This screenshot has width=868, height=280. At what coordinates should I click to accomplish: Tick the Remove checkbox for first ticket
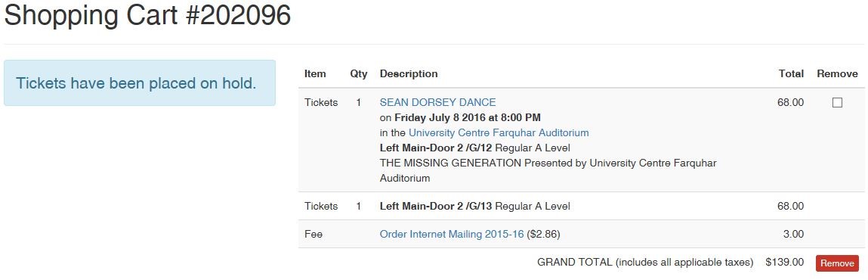click(x=837, y=103)
